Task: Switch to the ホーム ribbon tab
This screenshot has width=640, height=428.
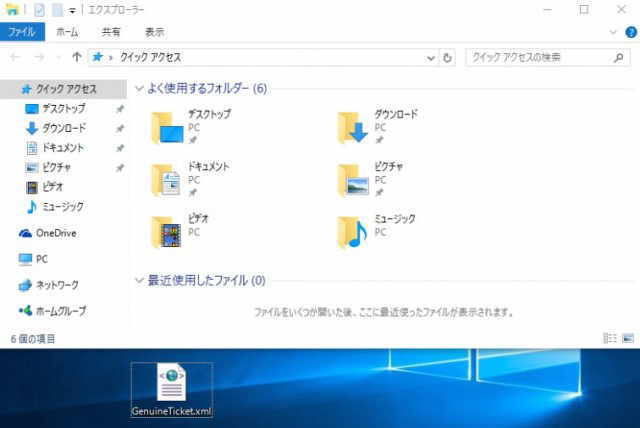Action: (x=67, y=32)
